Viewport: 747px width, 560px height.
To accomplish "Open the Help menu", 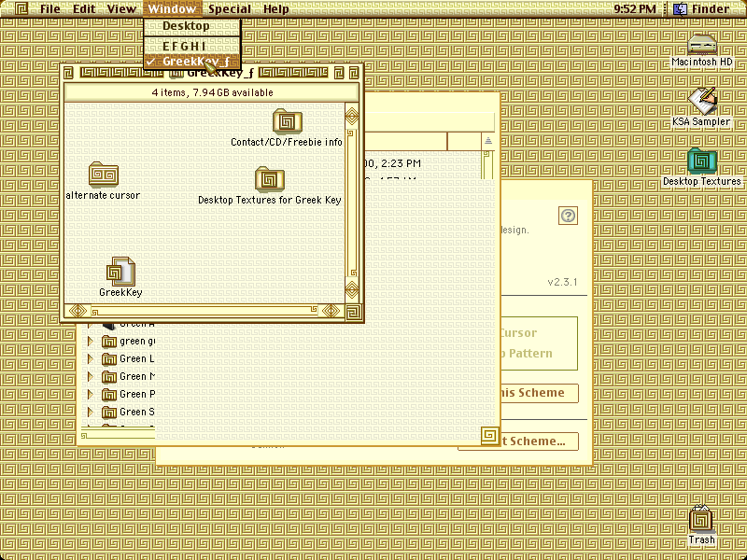I will (x=276, y=9).
